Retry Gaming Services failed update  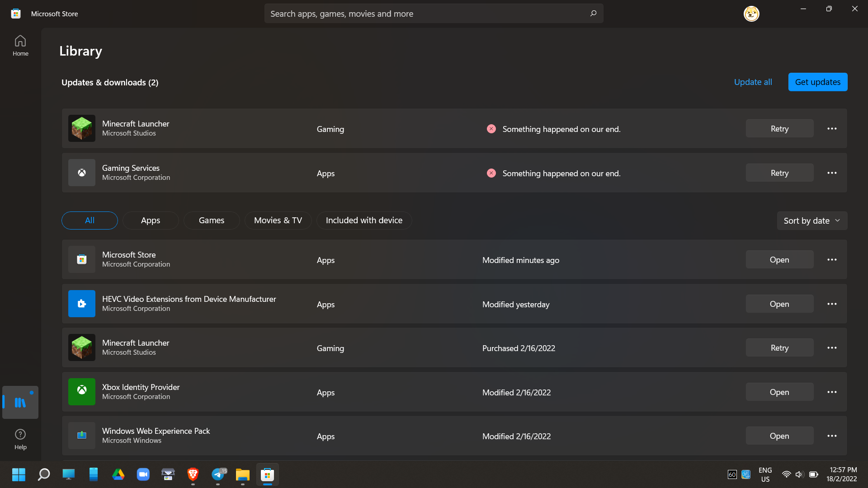779,173
